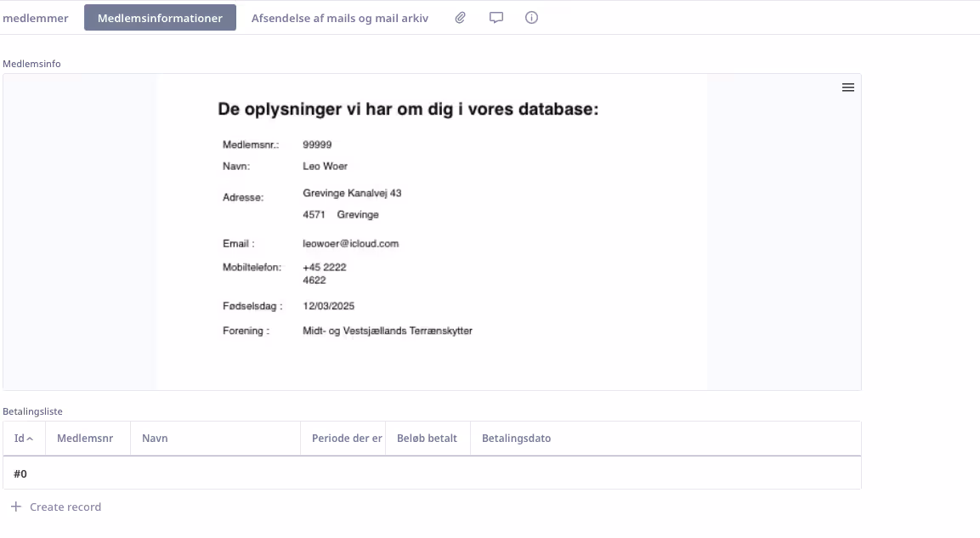Click the birthday value 12/03/2025
The height and width of the screenshot is (538, 980).
pyautogui.click(x=328, y=306)
